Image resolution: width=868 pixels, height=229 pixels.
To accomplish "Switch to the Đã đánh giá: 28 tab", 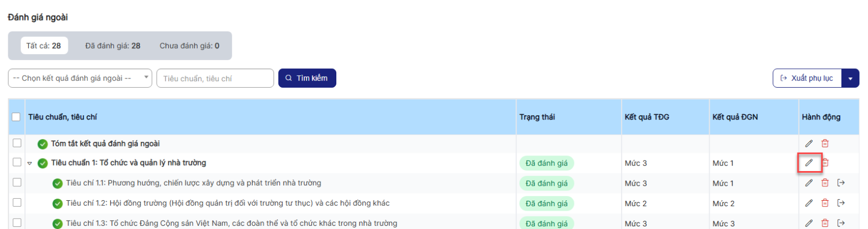I will pos(112,46).
